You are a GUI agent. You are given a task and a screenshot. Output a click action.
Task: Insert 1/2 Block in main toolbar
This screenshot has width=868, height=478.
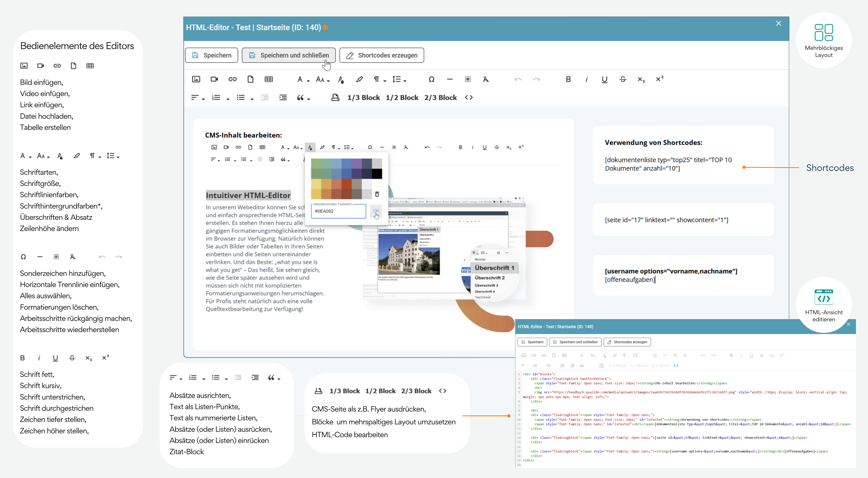tap(402, 98)
